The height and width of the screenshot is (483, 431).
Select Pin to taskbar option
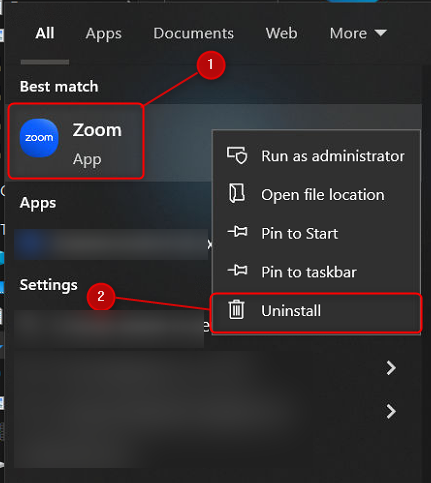[x=316, y=272]
